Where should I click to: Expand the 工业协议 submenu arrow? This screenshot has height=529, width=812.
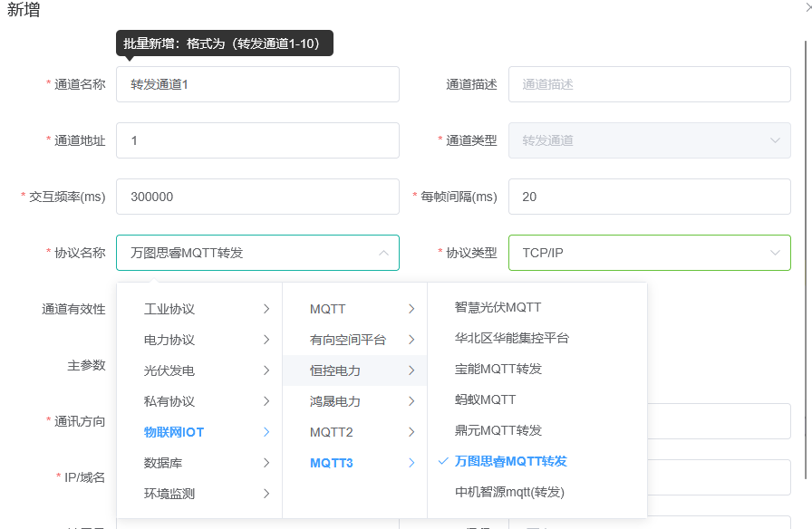(x=266, y=309)
